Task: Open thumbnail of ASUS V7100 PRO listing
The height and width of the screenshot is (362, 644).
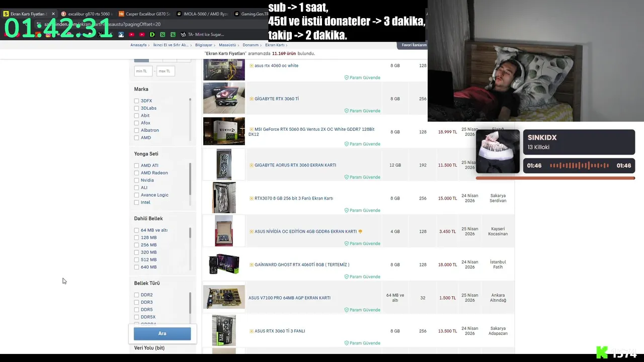Action: click(224, 297)
